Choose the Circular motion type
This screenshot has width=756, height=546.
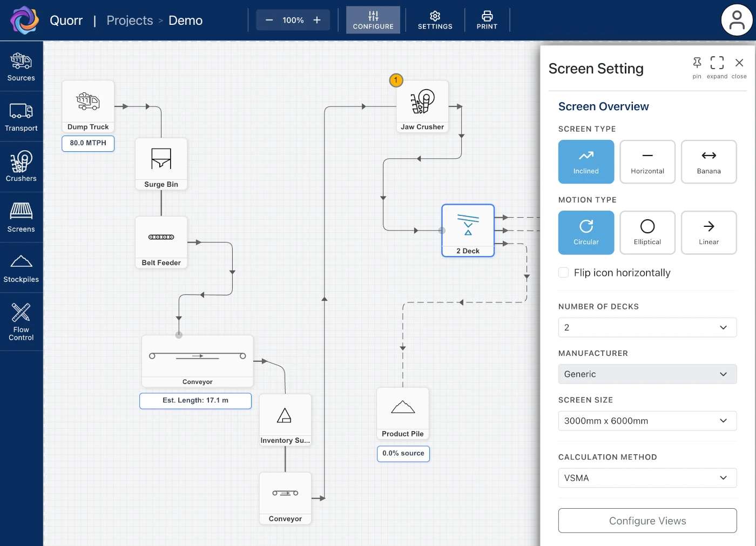[x=586, y=233]
